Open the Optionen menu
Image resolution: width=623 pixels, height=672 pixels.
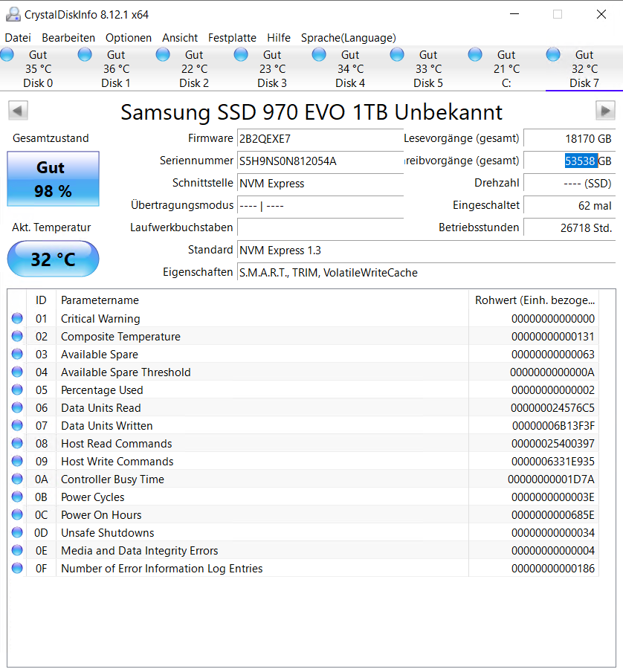pos(129,38)
